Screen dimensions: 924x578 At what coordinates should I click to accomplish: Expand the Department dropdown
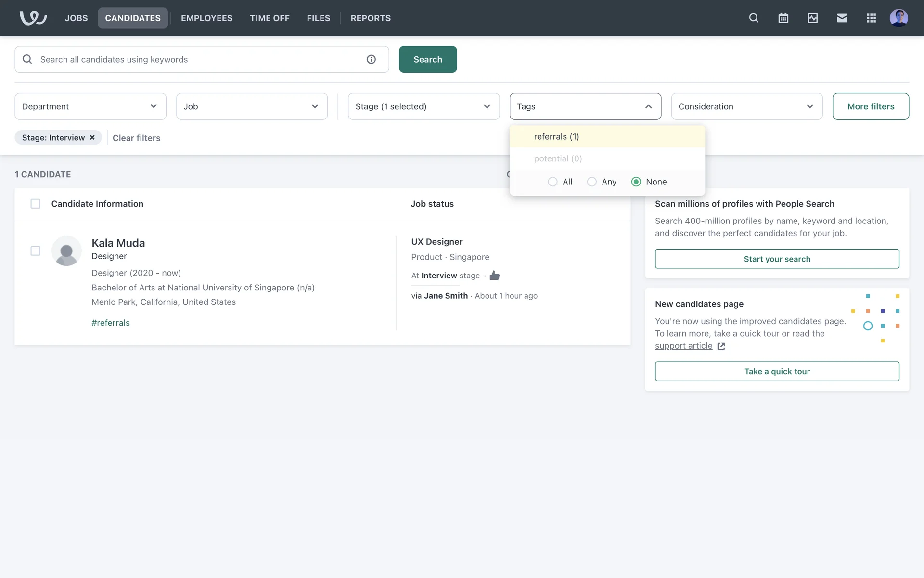click(90, 106)
